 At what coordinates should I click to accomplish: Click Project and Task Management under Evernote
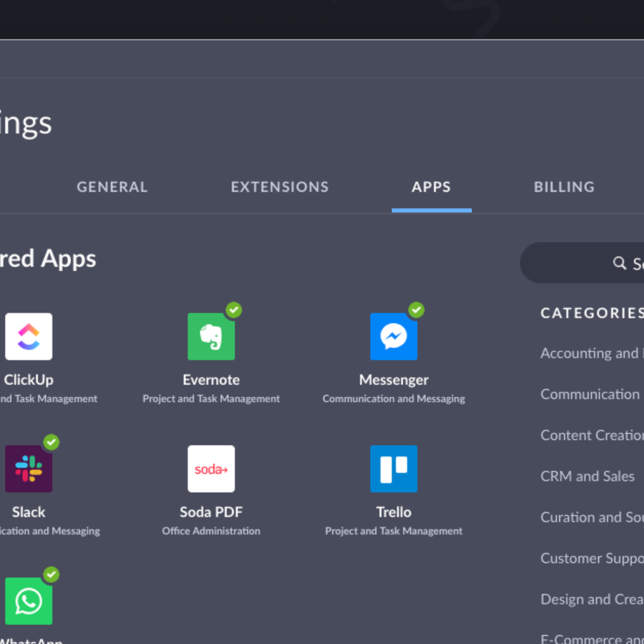pos(211,399)
